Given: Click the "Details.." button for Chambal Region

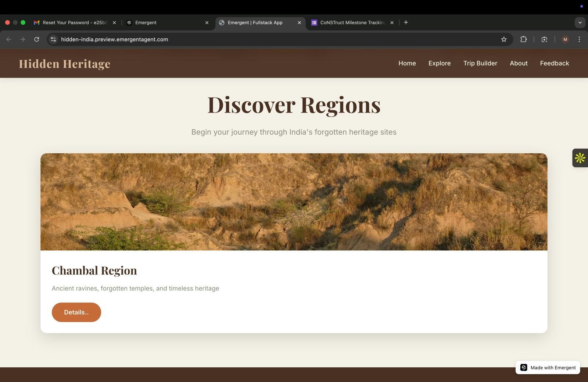Looking at the screenshot, I should (76, 312).
